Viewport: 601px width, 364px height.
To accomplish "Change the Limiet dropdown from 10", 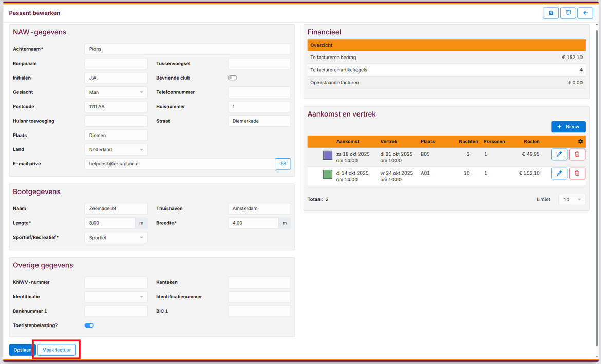I will [571, 199].
